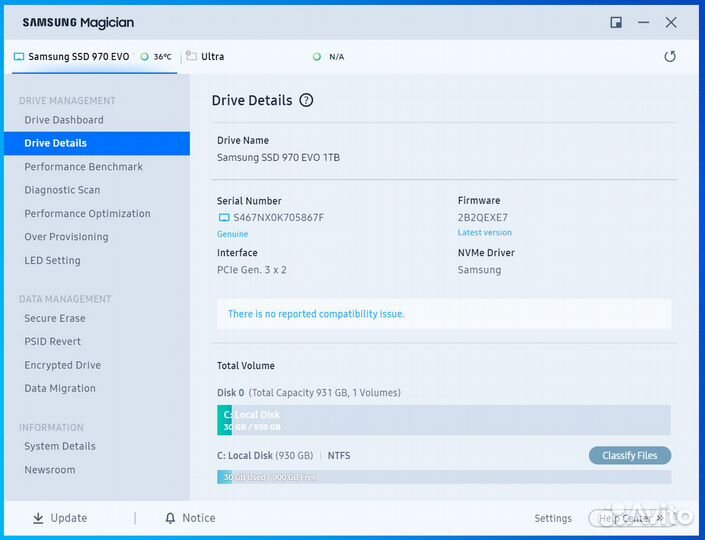This screenshot has width=705, height=540.
Task: Open Data Migration option
Action: click(x=60, y=388)
